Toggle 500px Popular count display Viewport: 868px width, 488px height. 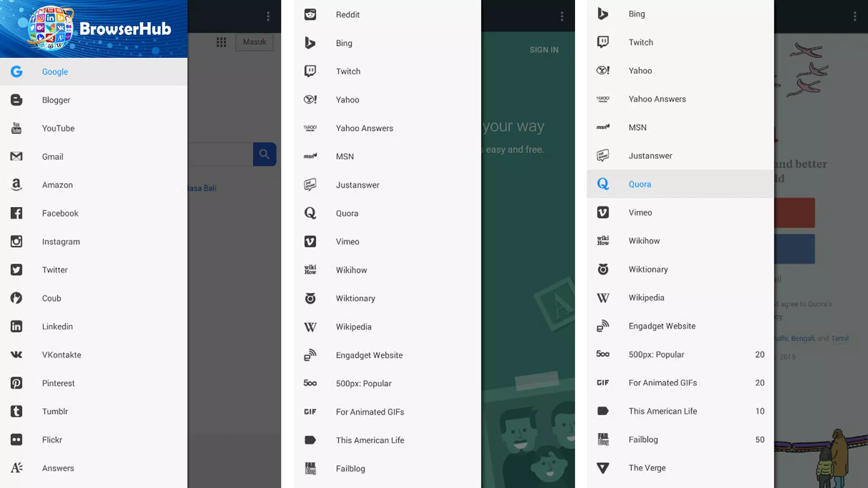pos(760,354)
